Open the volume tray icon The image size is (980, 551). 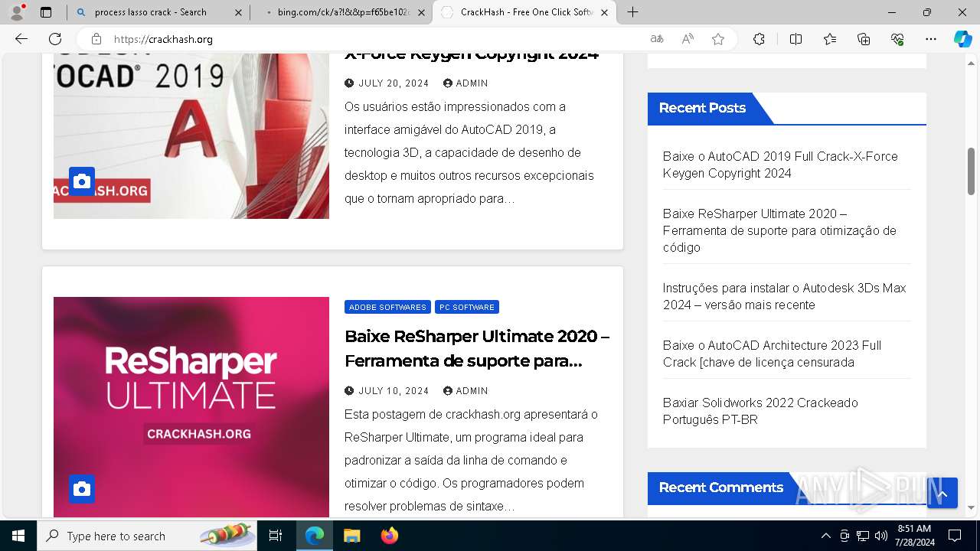pos(881,536)
